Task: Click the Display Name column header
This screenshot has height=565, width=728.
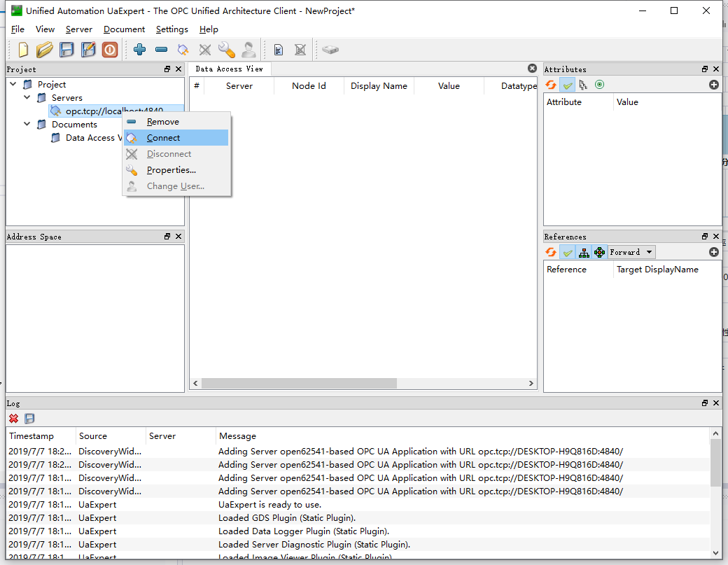Action: point(379,86)
